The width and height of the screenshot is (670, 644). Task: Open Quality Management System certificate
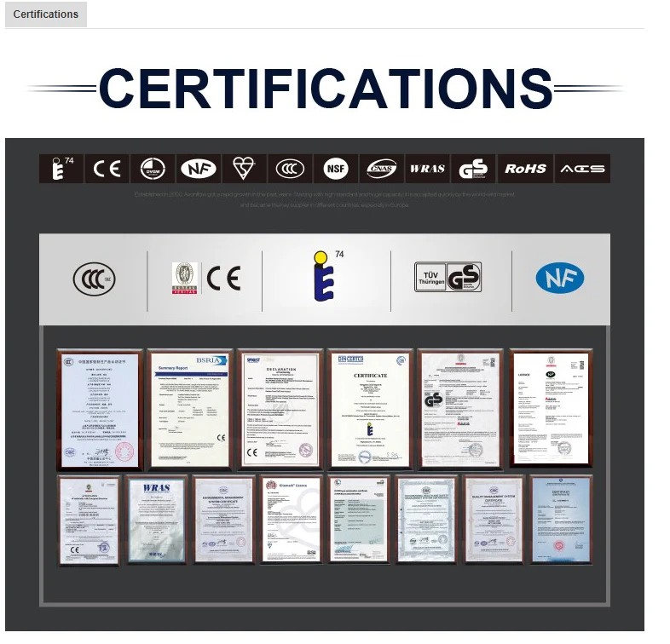tap(494, 520)
